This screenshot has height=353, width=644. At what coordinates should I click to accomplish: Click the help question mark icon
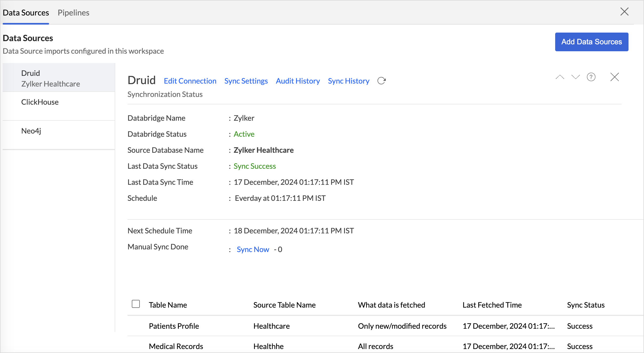pos(591,77)
